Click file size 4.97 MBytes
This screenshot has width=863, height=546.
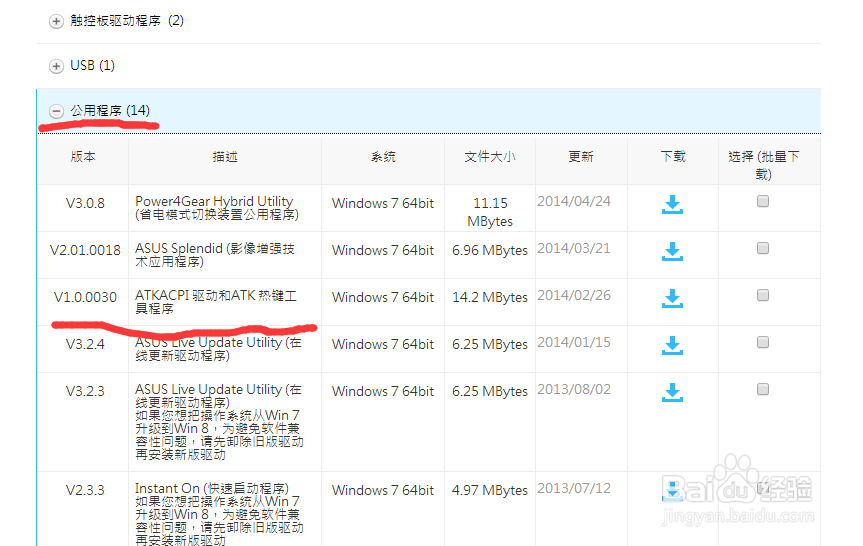pos(490,490)
